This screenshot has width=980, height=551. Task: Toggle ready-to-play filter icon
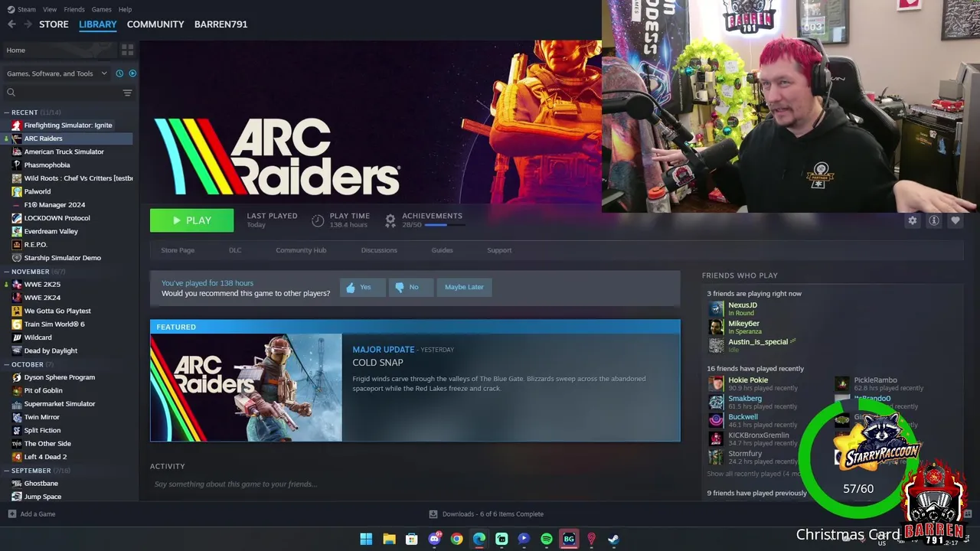(132, 73)
